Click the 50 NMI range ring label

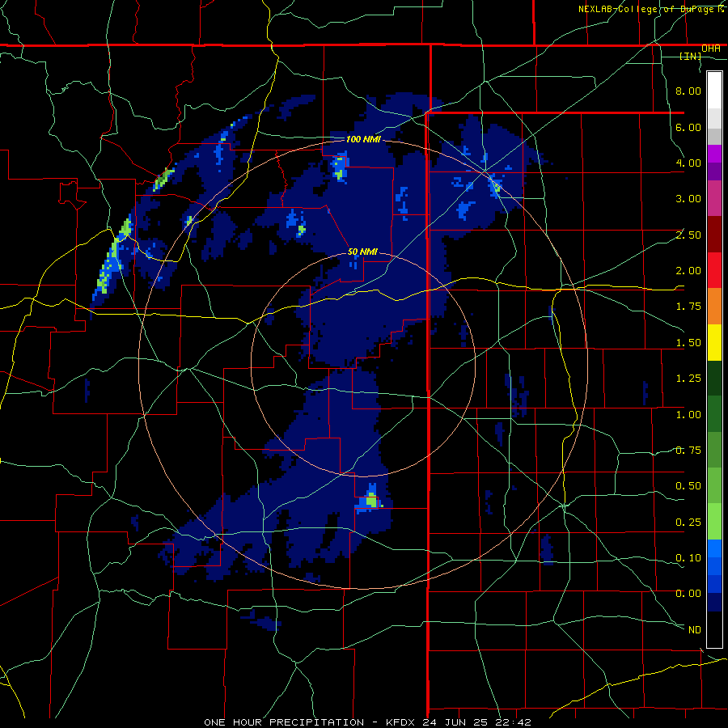coord(362,252)
